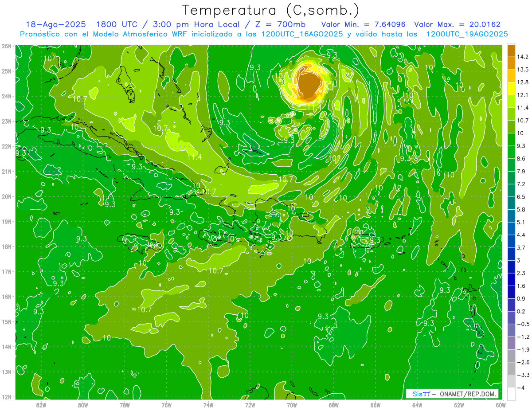Click the "13.5" color scale label
Screen dimensions: 532x411
click(x=523, y=70)
